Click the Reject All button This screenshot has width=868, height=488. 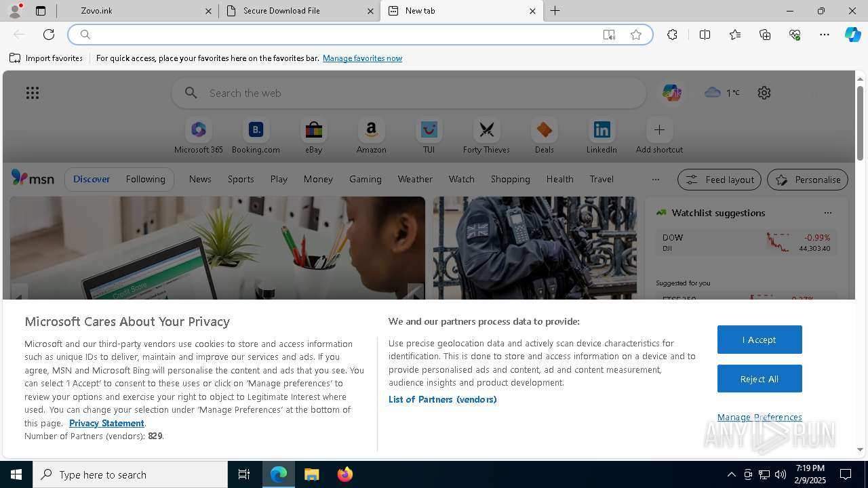tap(759, 379)
